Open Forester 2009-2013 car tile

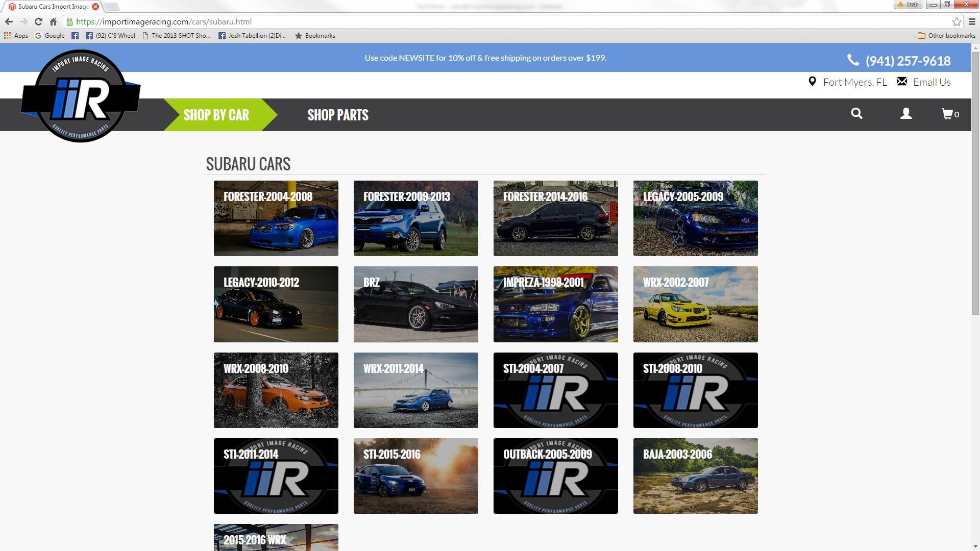[x=416, y=218]
